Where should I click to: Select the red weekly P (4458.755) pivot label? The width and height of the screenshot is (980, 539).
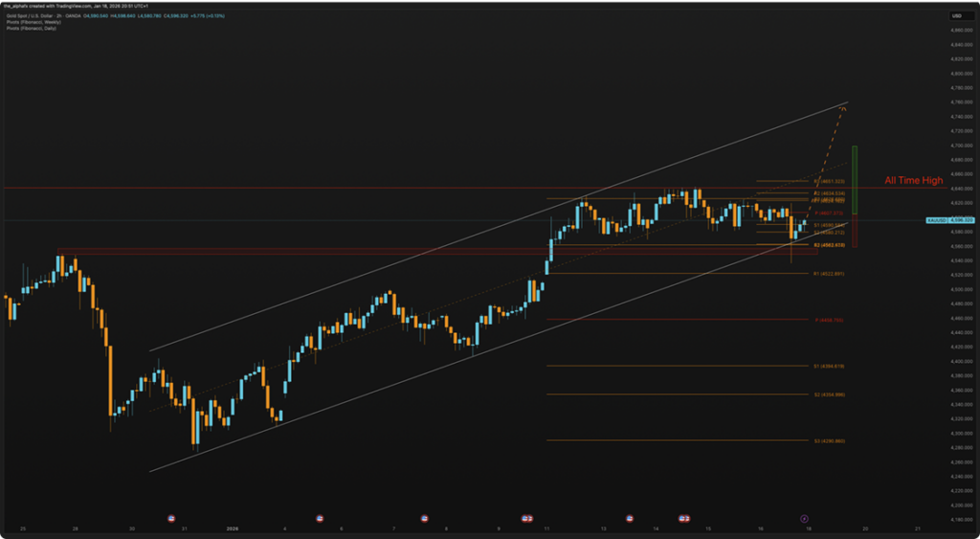click(x=829, y=320)
